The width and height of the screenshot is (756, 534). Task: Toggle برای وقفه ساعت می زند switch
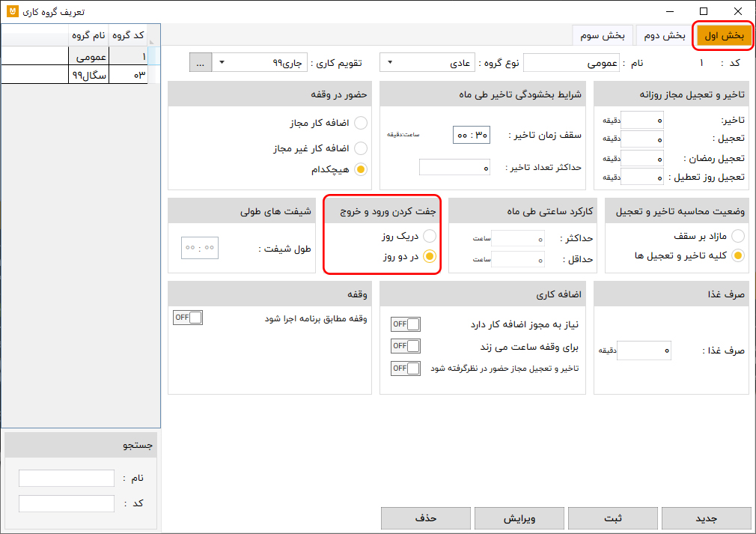click(406, 346)
